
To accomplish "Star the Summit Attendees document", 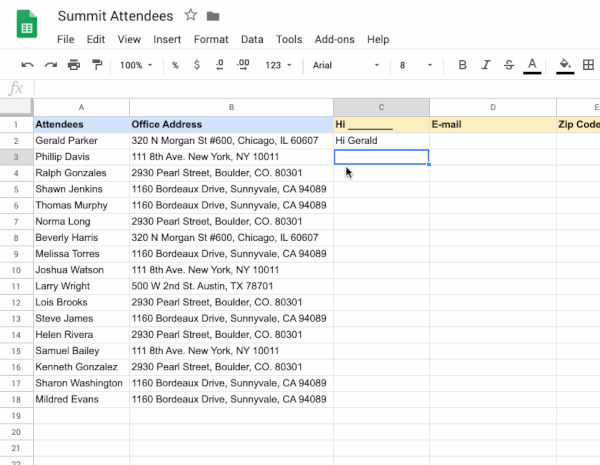I will [x=190, y=15].
